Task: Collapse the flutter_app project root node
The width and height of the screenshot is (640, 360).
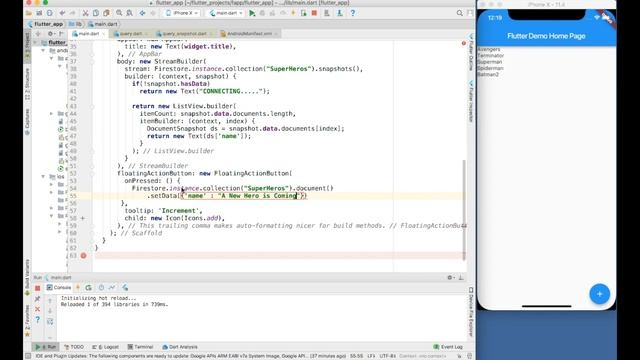Action: (x=36, y=42)
